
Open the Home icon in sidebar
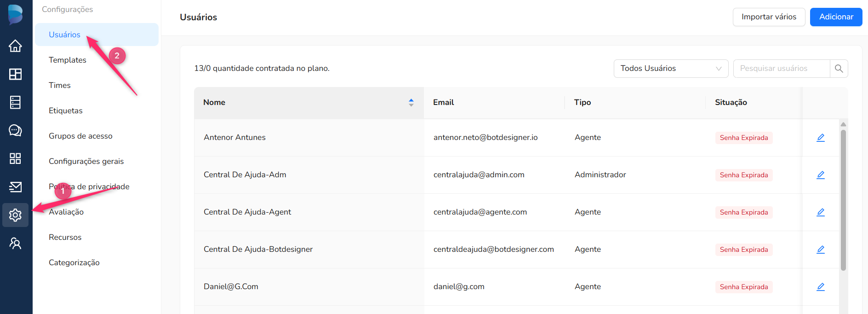[15, 46]
